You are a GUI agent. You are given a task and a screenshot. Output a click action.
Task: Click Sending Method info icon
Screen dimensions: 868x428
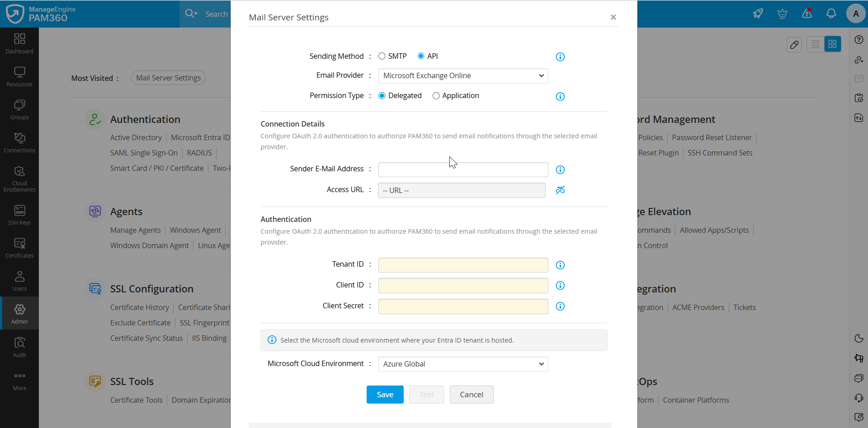560,56
